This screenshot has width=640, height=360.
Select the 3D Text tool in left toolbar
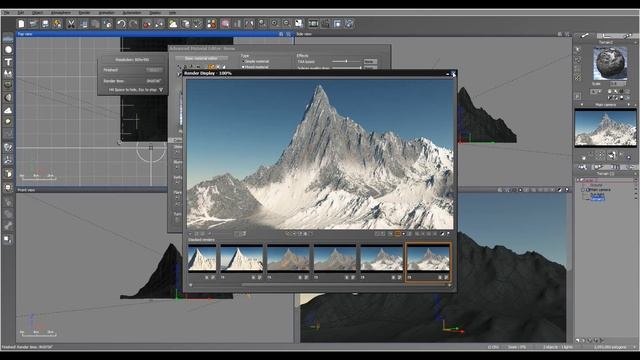tap(8, 62)
